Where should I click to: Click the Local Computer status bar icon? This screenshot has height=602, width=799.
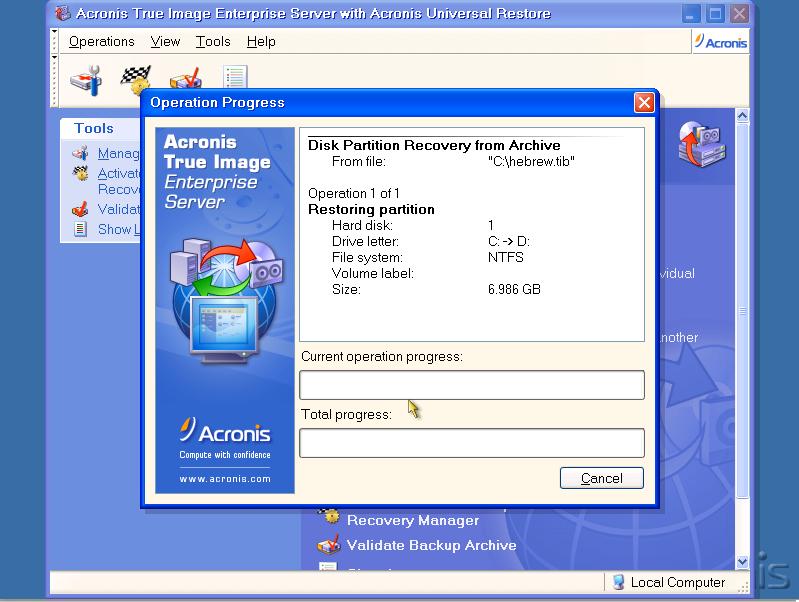tap(617, 582)
